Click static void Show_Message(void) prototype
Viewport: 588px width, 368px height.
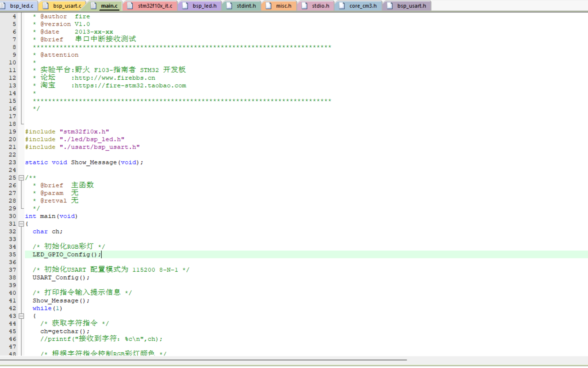[84, 162]
